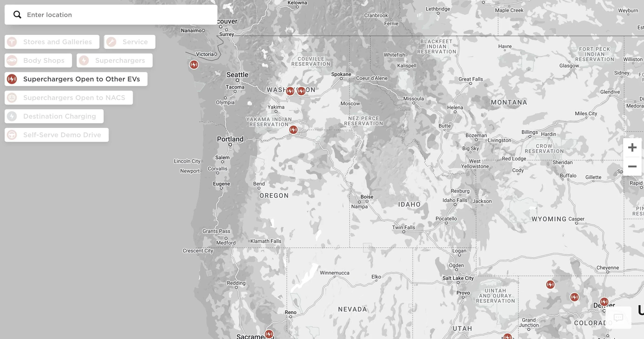Select the Pocatello city label
This screenshot has width=644, height=339.
(x=446, y=219)
